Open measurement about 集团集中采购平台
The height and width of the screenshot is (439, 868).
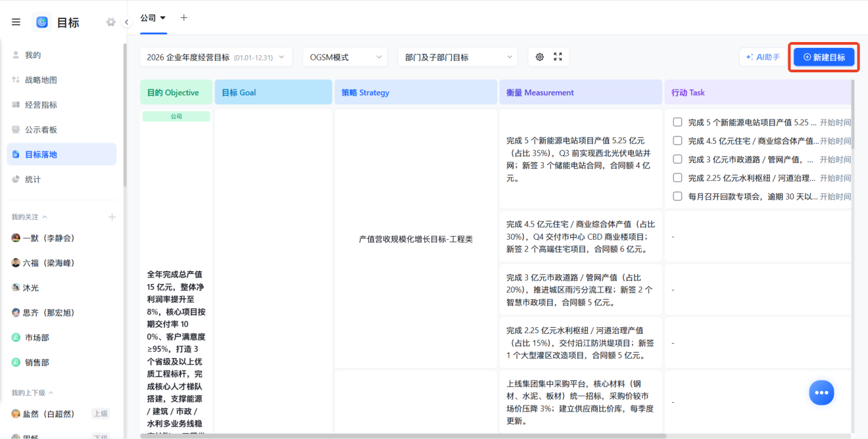tap(581, 402)
